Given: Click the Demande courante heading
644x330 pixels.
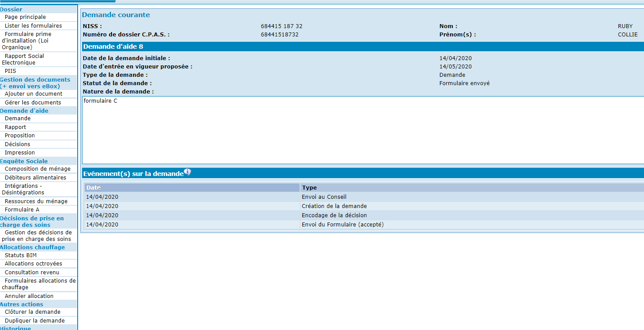Looking at the screenshot, I should click(116, 15).
